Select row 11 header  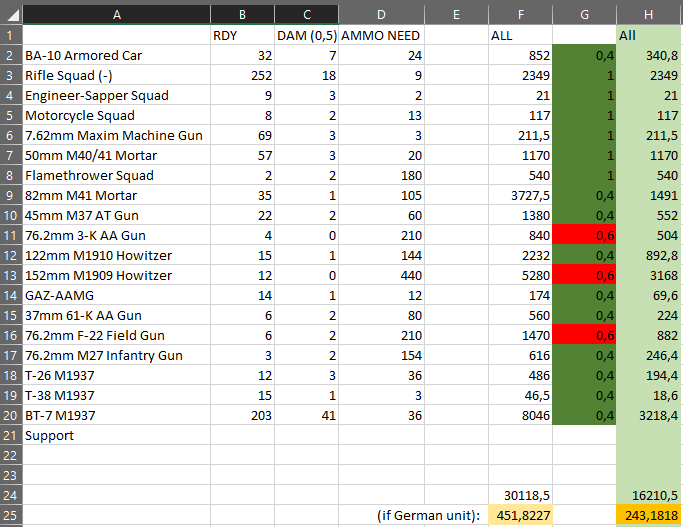coord(11,235)
